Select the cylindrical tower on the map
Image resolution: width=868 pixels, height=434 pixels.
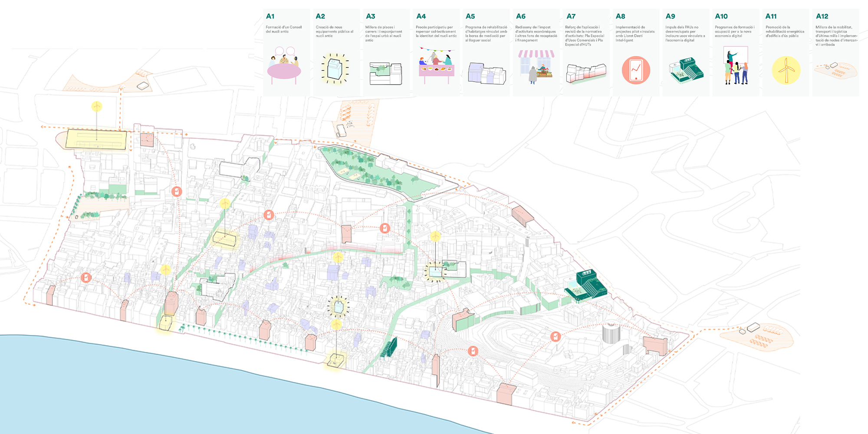611,332
